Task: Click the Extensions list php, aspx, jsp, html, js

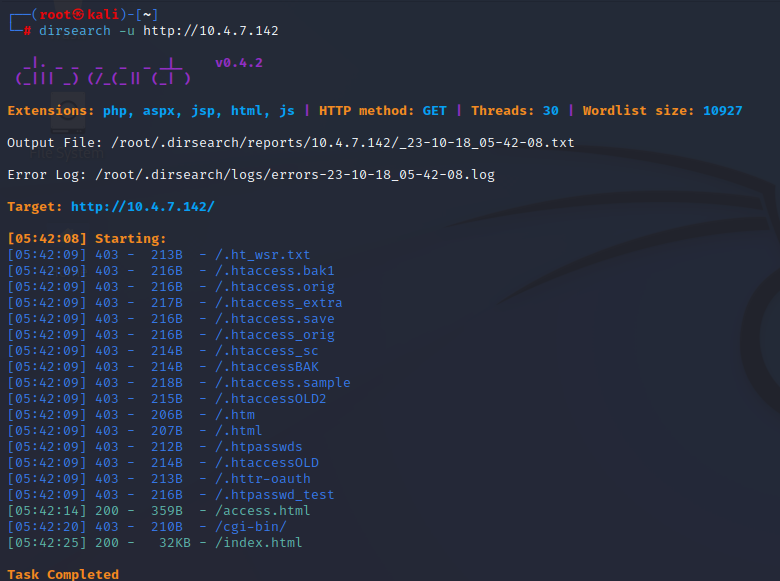Action: tap(198, 110)
